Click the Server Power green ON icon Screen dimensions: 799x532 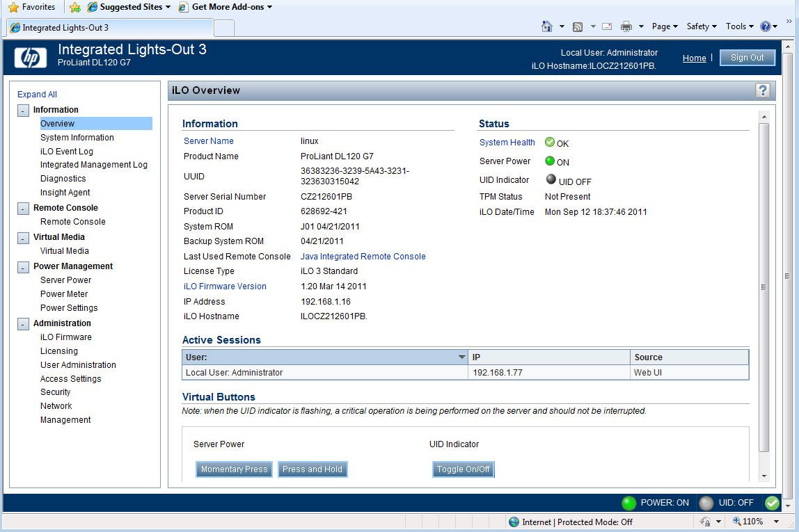coord(550,161)
